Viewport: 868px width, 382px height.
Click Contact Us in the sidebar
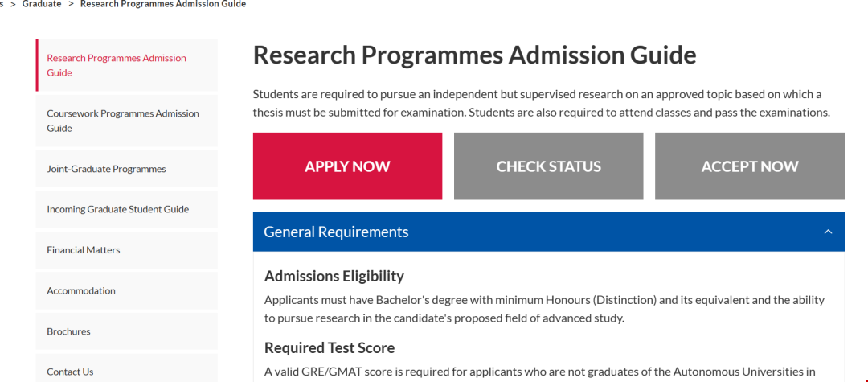(x=70, y=372)
